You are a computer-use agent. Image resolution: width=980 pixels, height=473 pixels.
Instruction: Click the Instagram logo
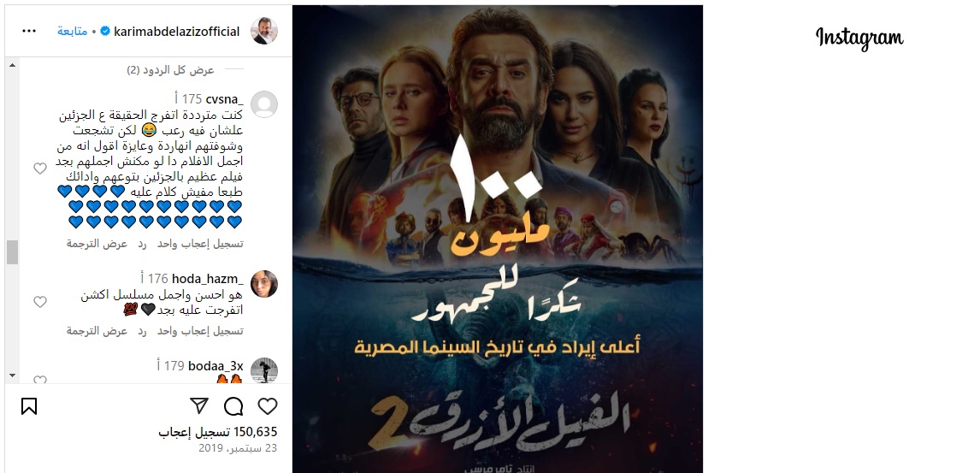[859, 38]
